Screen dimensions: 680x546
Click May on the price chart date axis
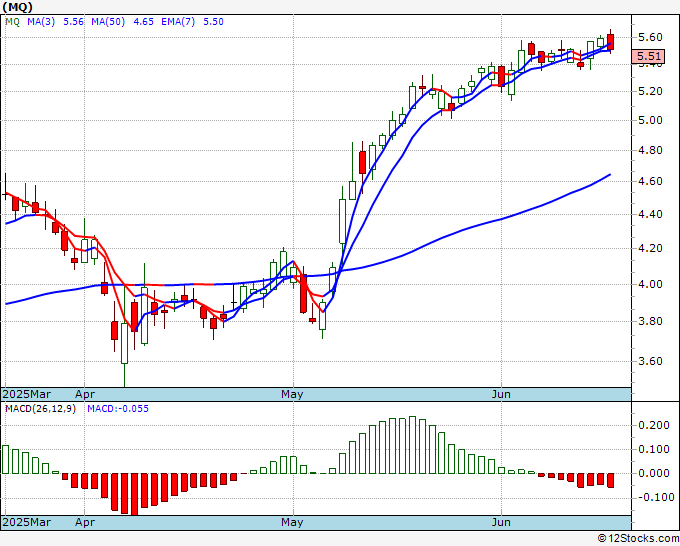292,395
